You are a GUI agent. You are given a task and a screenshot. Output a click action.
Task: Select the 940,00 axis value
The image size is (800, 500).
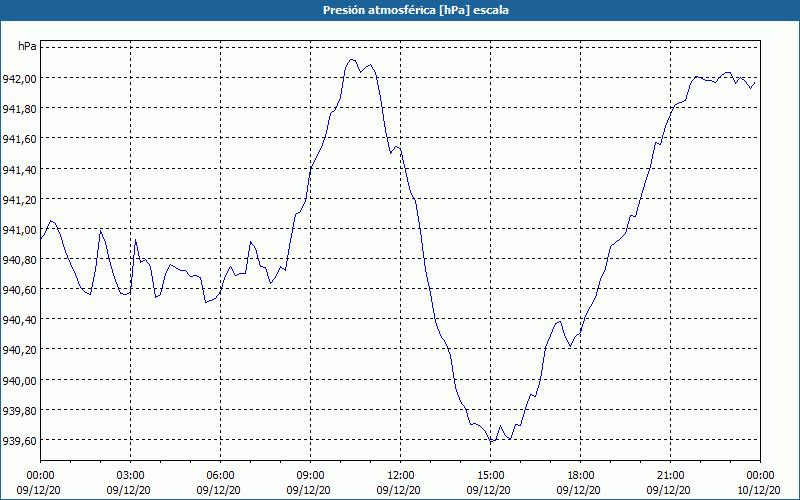pyautogui.click(x=19, y=381)
